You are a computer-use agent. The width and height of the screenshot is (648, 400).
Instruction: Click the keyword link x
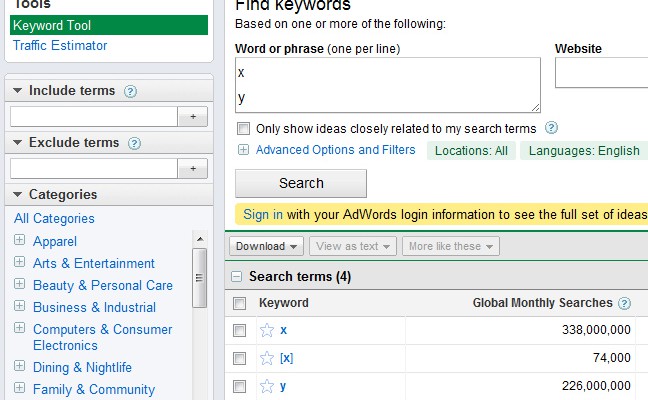pos(284,330)
